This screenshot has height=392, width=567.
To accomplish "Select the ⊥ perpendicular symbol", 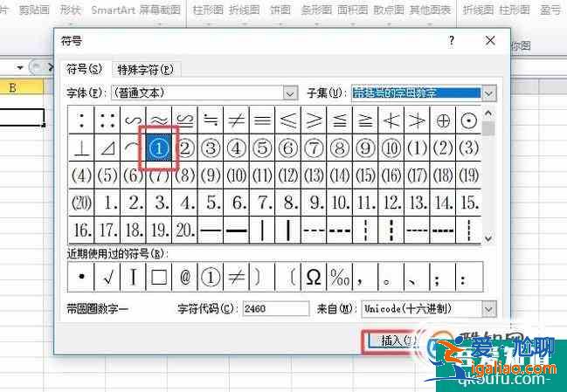I will point(80,148).
